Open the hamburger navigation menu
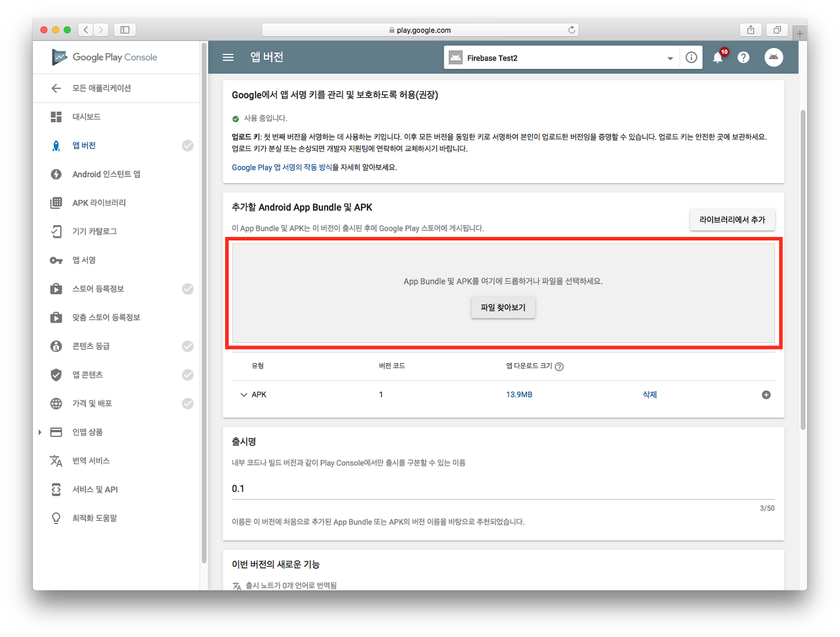This screenshot has width=840, height=637. (x=228, y=58)
